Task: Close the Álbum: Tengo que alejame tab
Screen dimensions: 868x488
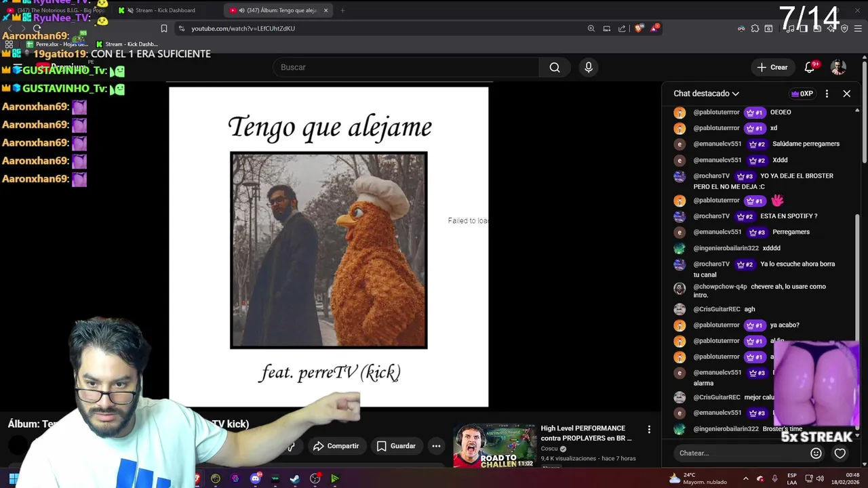Action: [325, 10]
